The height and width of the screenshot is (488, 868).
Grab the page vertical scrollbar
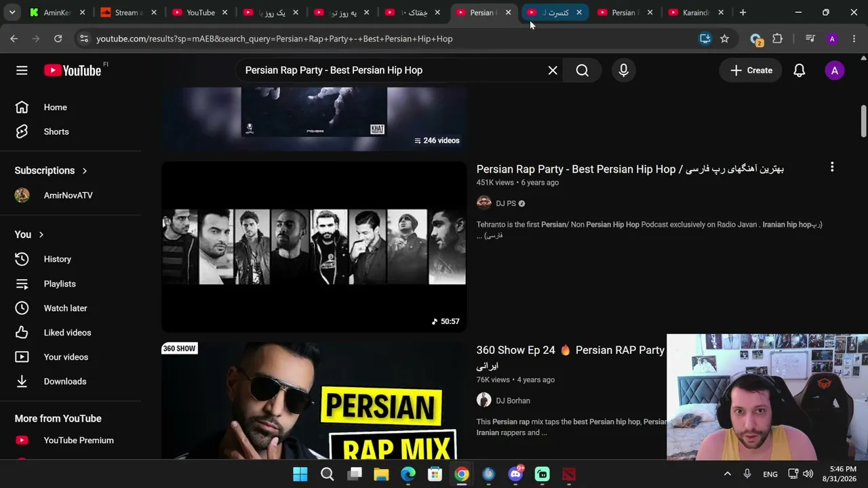click(863, 121)
